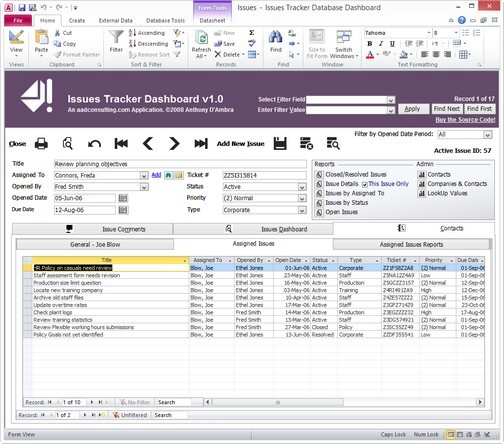Open the General - Joe Blow tab
This screenshot has height=444, width=504.
coord(95,244)
